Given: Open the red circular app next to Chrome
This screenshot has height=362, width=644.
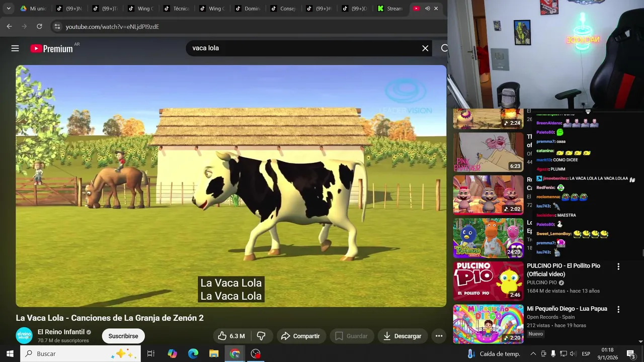Looking at the screenshot, I should click(256, 354).
